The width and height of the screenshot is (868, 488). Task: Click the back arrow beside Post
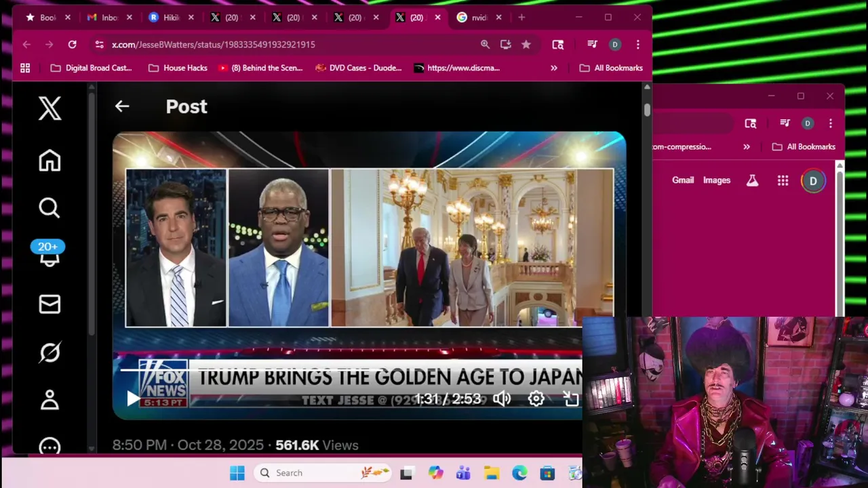[122, 106]
